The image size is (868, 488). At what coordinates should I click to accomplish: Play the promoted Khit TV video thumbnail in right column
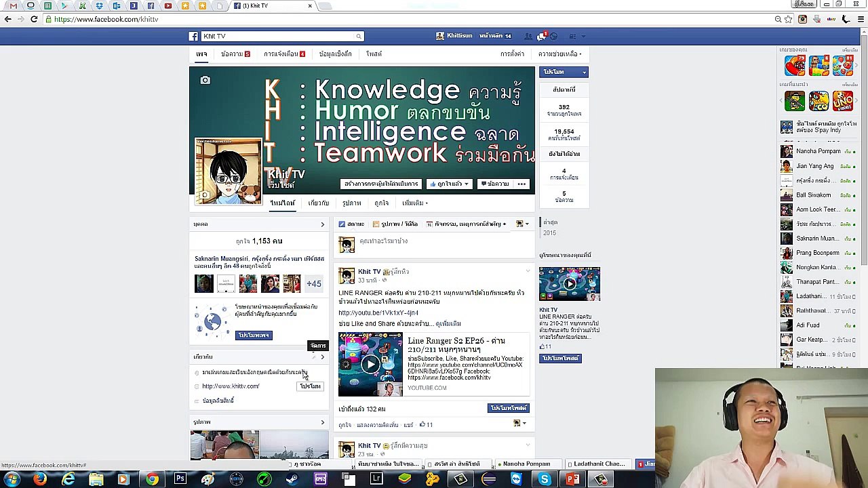point(570,284)
